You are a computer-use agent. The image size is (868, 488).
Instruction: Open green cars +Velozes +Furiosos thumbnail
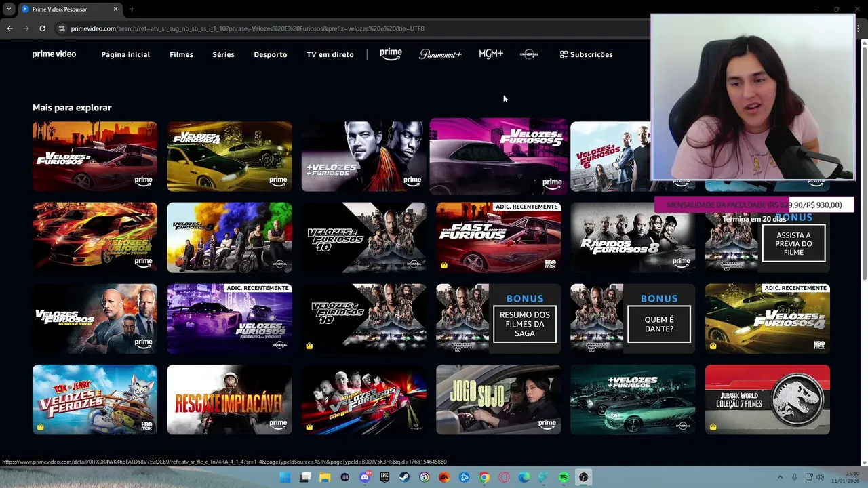633,400
